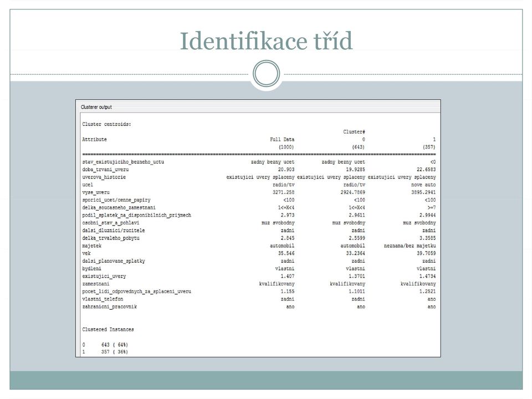
Task: Select the value 1.407
Action: [x=288, y=276]
